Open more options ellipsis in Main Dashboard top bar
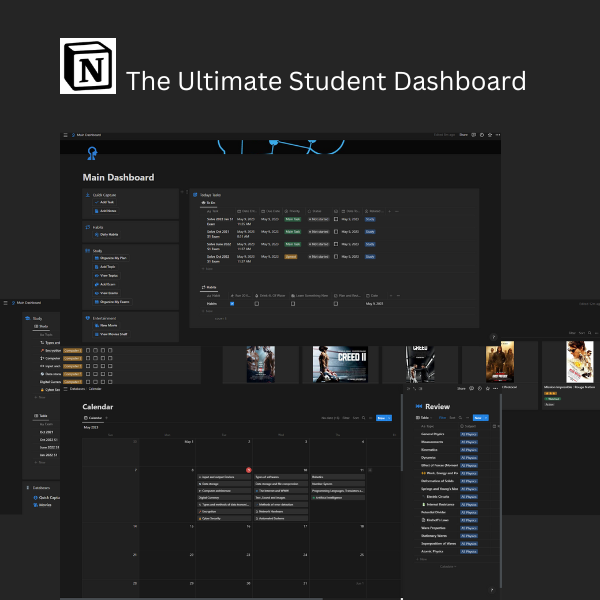Viewport: 600px width, 600px height. 498,135
